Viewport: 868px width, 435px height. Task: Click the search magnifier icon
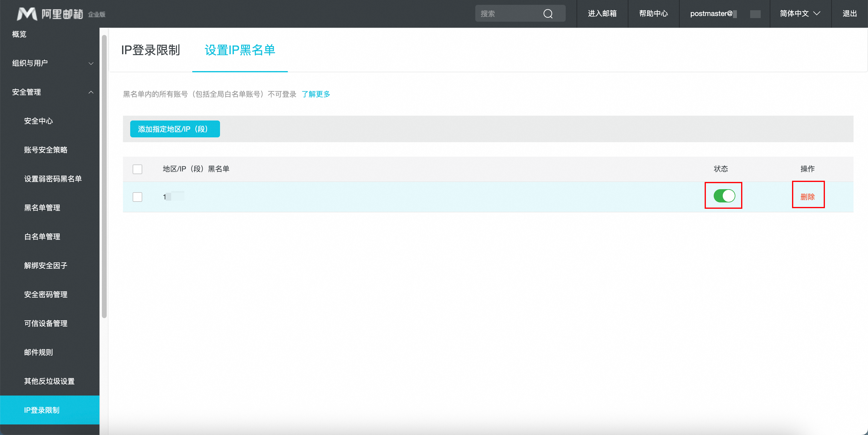pyautogui.click(x=548, y=14)
